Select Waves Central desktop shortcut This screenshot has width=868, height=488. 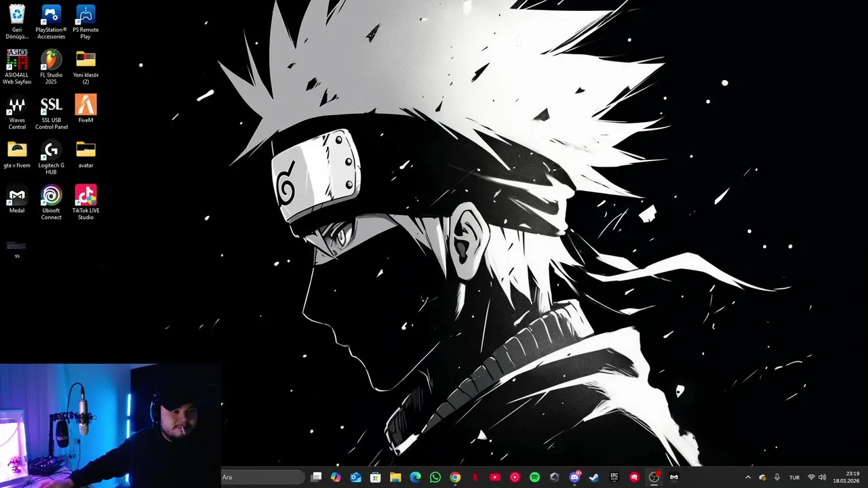pyautogui.click(x=17, y=113)
